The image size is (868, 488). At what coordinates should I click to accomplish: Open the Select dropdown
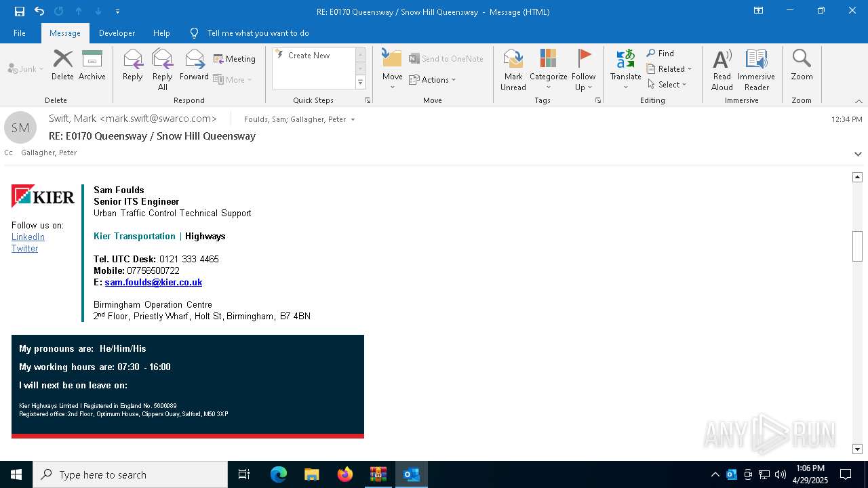point(667,85)
